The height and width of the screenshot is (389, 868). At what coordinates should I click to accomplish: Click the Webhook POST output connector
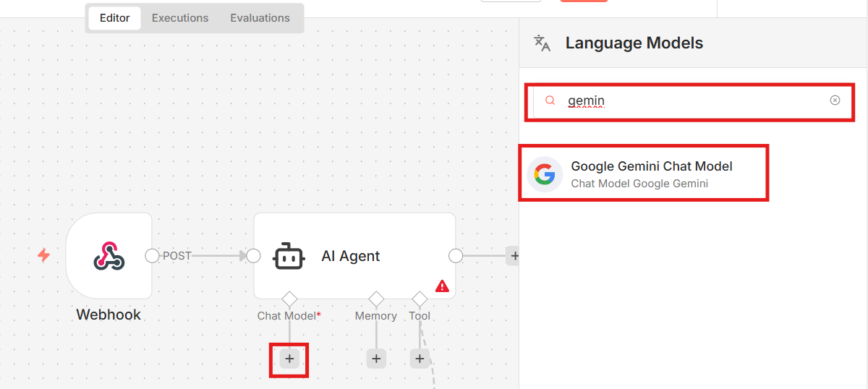tap(152, 256)
